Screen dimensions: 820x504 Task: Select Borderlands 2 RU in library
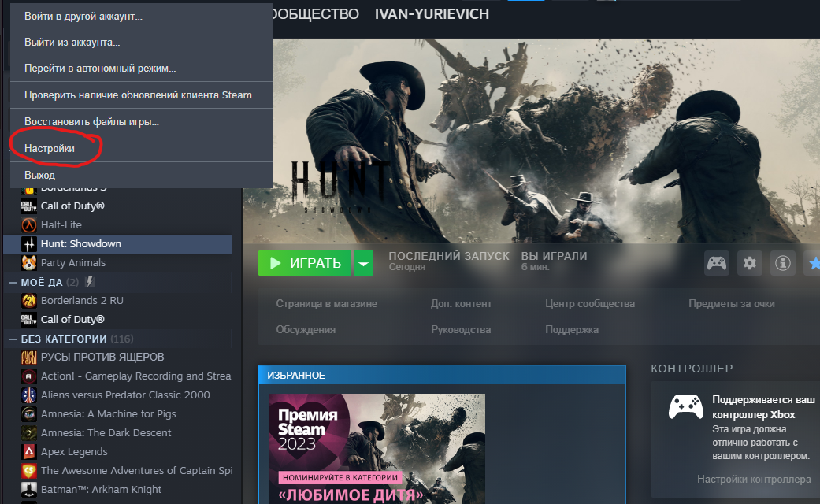tap(117, 301)
